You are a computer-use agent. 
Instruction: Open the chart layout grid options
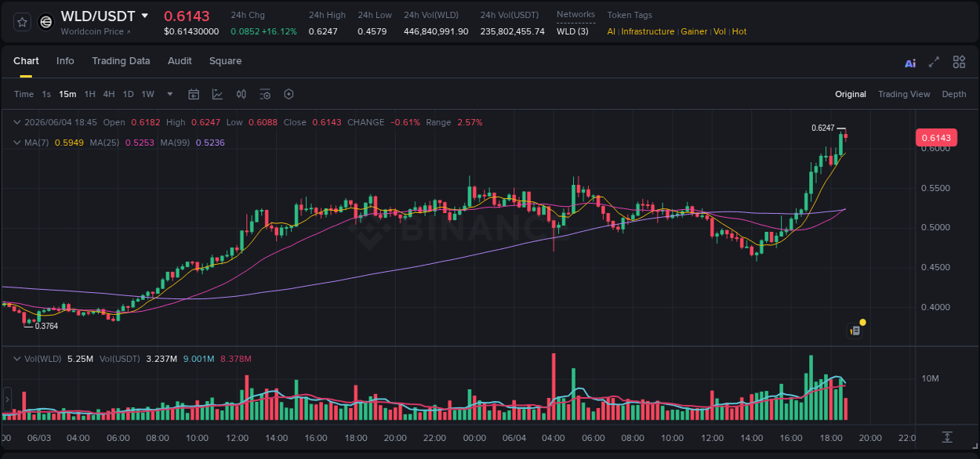[959, 62]
